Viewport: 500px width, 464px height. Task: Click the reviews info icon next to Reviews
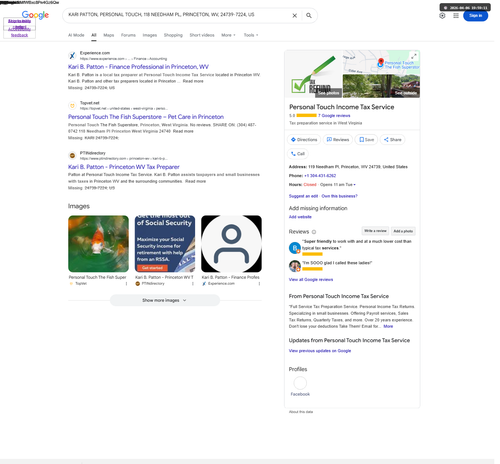click(x=314, y=232)
